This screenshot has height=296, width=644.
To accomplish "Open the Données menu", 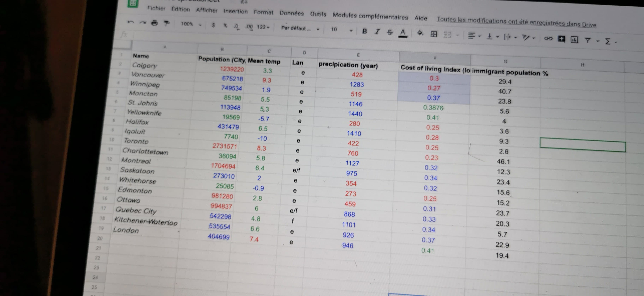I will 291,13.
